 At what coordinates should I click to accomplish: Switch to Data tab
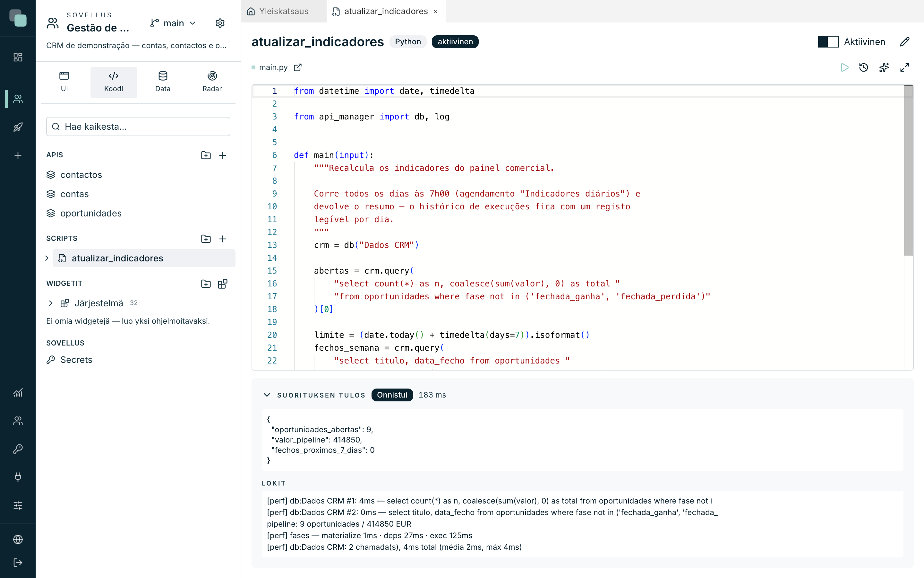click(163, 82)
